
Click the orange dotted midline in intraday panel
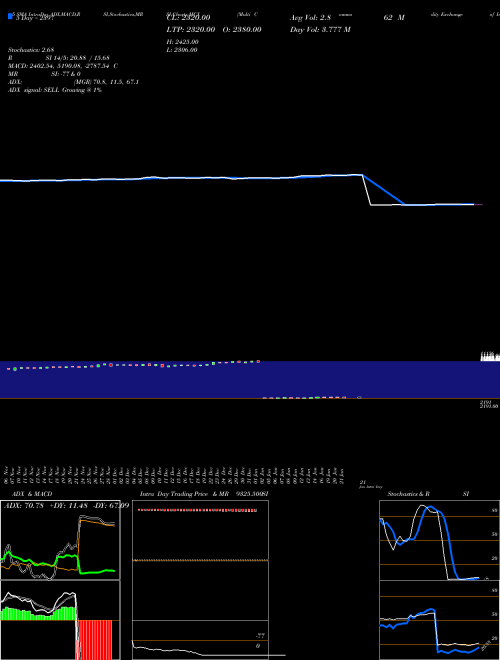200,560
